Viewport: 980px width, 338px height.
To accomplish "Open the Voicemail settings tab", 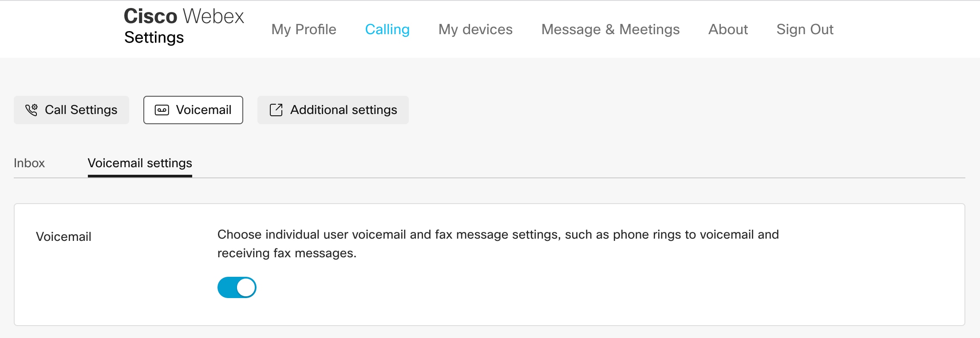I will point(139,163).
